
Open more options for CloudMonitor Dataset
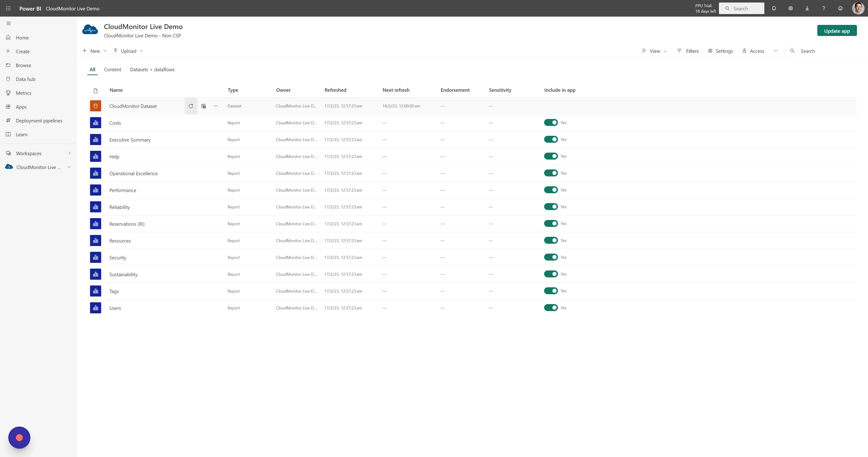click(x=216, y=106)
